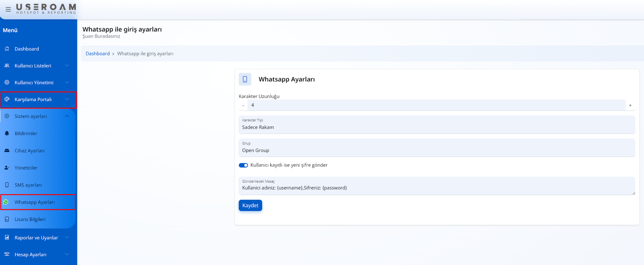
Task: Increase Karakter Uzunluğu with plus button
Action: click(630, 105)
